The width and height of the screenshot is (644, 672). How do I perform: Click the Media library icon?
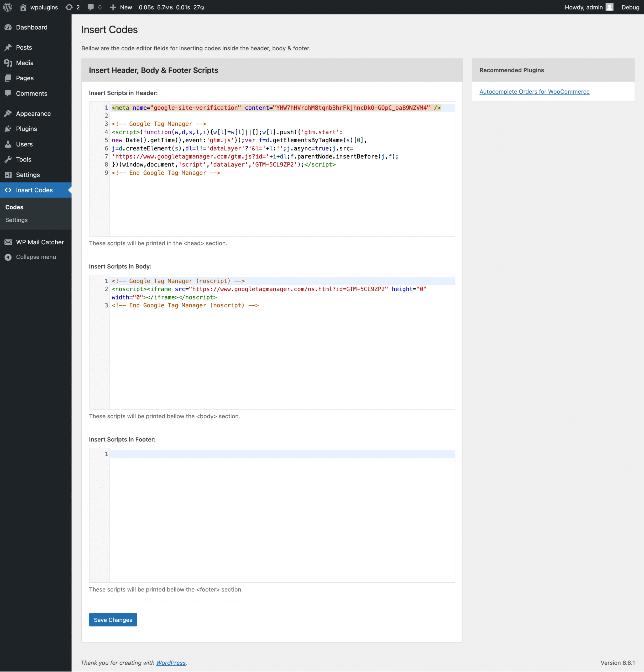point(8,63)
